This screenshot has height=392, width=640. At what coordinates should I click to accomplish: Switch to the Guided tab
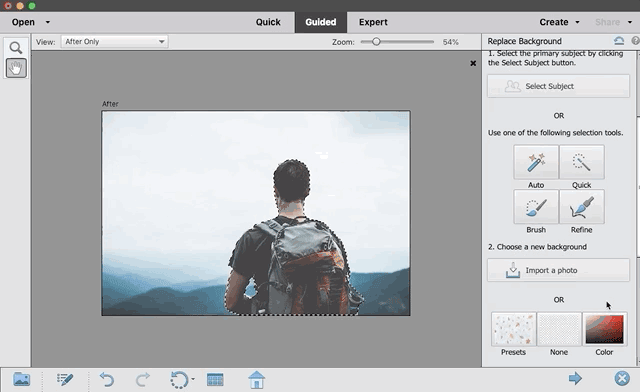[321, 22]
